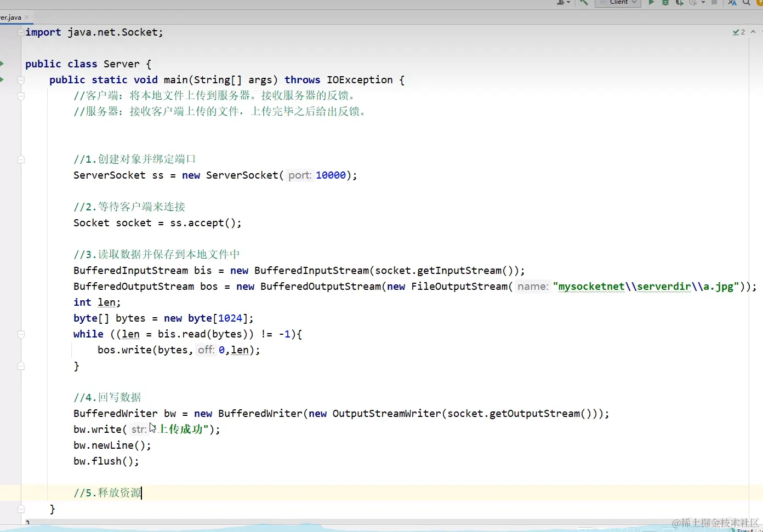The image size is (763, 532).
Task: Click the 上传成功 string literal
Action: click(x=180, y=430)
